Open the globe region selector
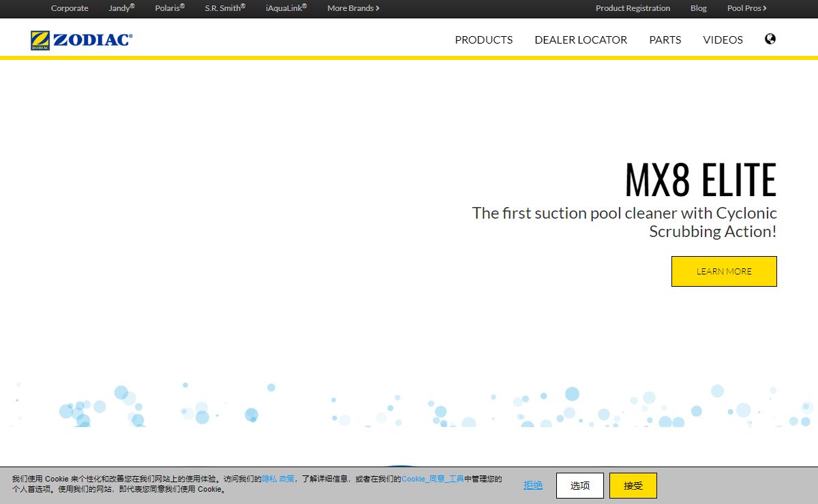Screen dimensions: 818x504 coord(770,39)
